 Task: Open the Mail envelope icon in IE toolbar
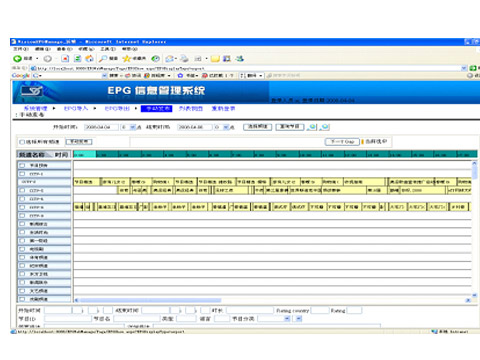click(170, 59)
